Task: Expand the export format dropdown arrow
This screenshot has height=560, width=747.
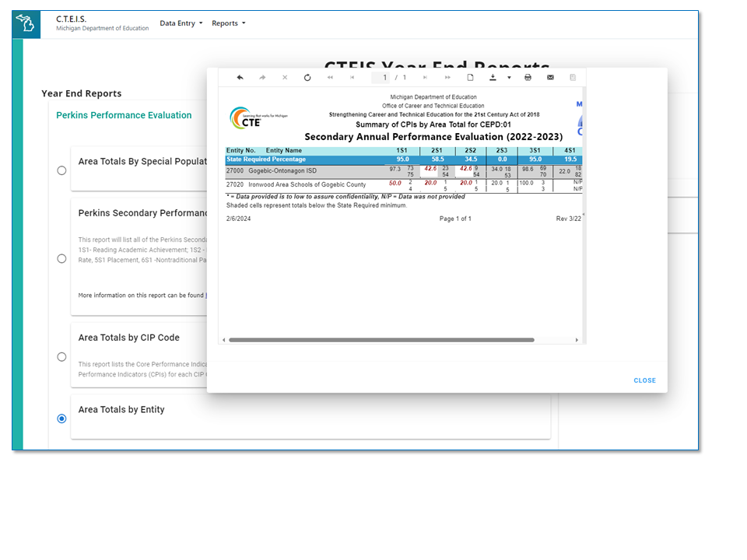Action: pyautogui.click(x=509, y=78)
